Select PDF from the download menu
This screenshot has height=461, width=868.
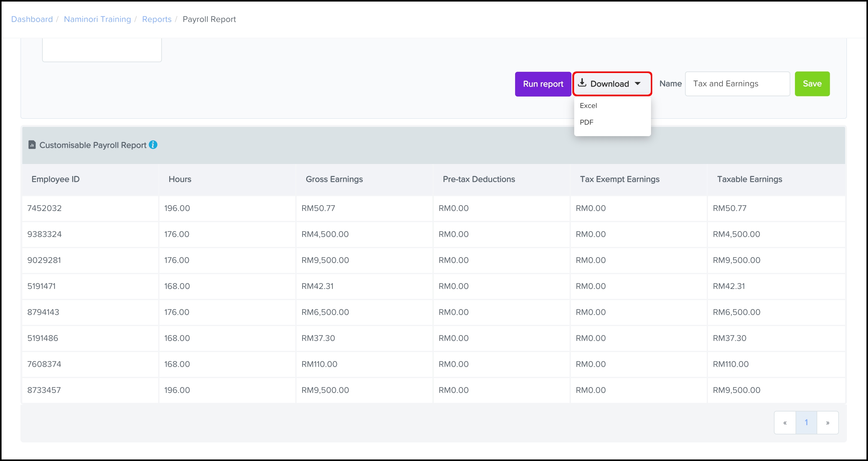tap(587, 122)
